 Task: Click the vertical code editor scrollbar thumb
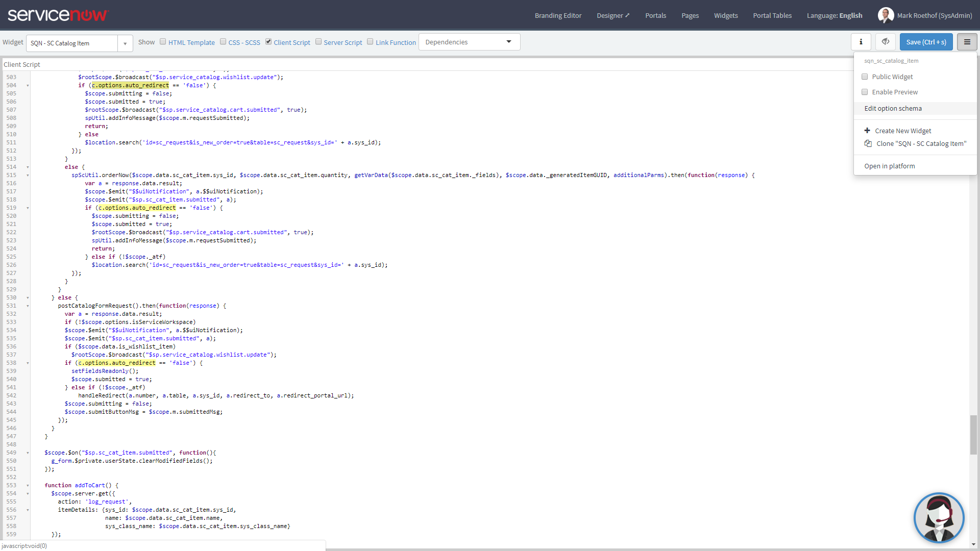(x=973, y=434)
